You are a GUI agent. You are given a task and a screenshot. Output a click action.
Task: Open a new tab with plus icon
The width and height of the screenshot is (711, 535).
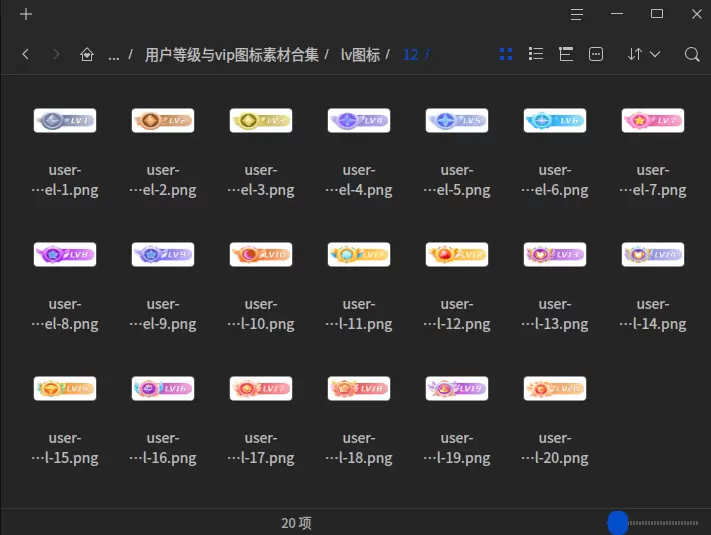tap(26, 14)
